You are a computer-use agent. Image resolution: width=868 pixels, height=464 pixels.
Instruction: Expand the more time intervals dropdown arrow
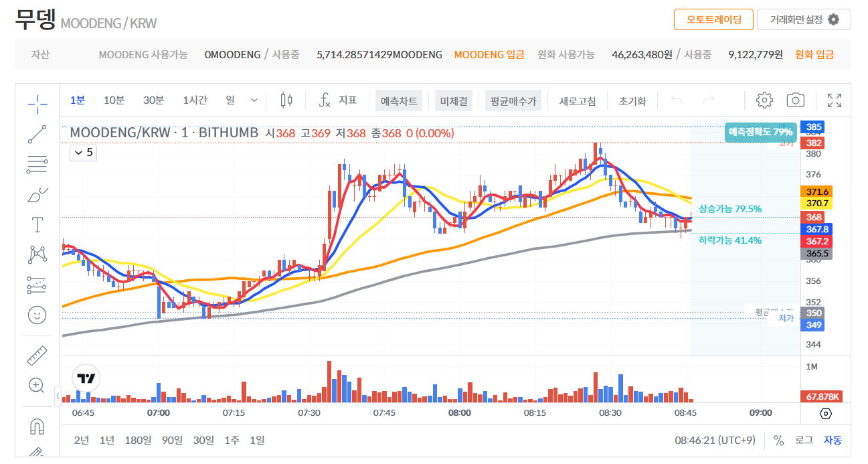point(254,100)
